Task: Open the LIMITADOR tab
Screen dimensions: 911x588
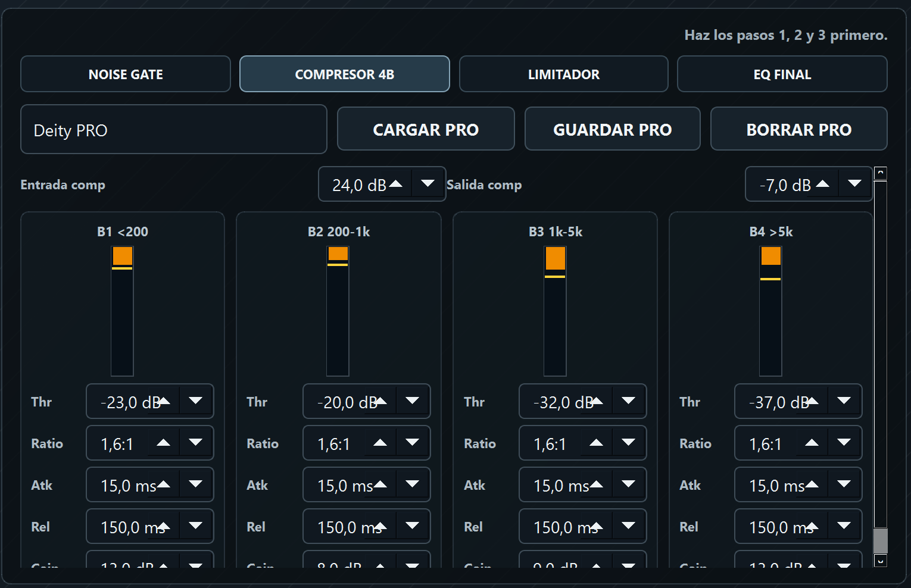Action: (x=564, y=74)
